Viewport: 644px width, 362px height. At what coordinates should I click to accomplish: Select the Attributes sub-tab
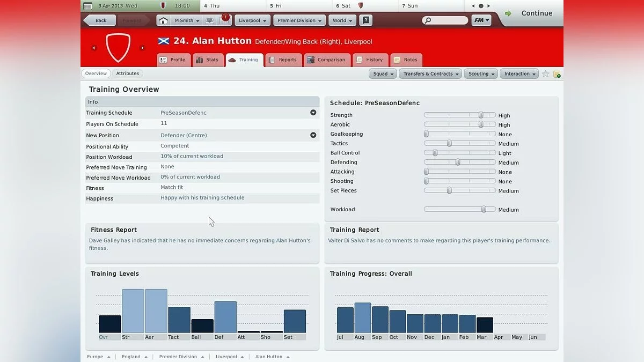[128, 73]
